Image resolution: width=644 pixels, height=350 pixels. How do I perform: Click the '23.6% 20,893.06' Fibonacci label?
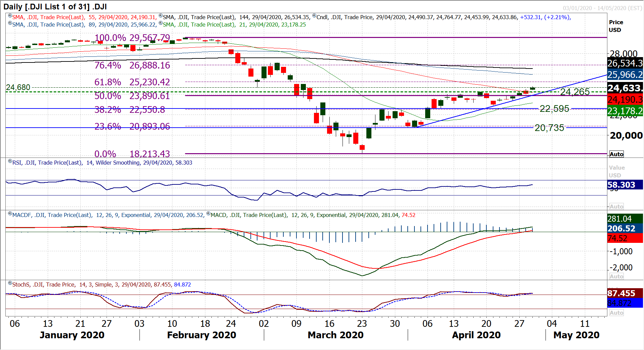point(132,126)
